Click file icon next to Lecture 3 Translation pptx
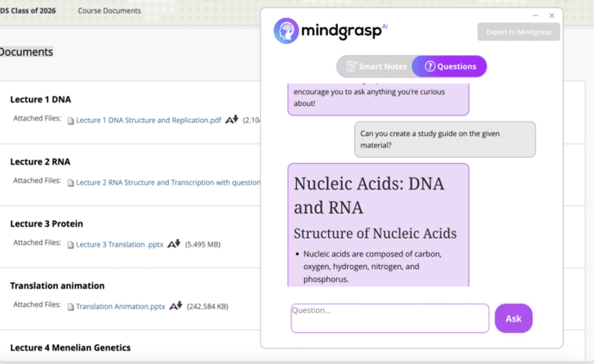The height and width of the screenshot is (364, 594). (70, 245)
